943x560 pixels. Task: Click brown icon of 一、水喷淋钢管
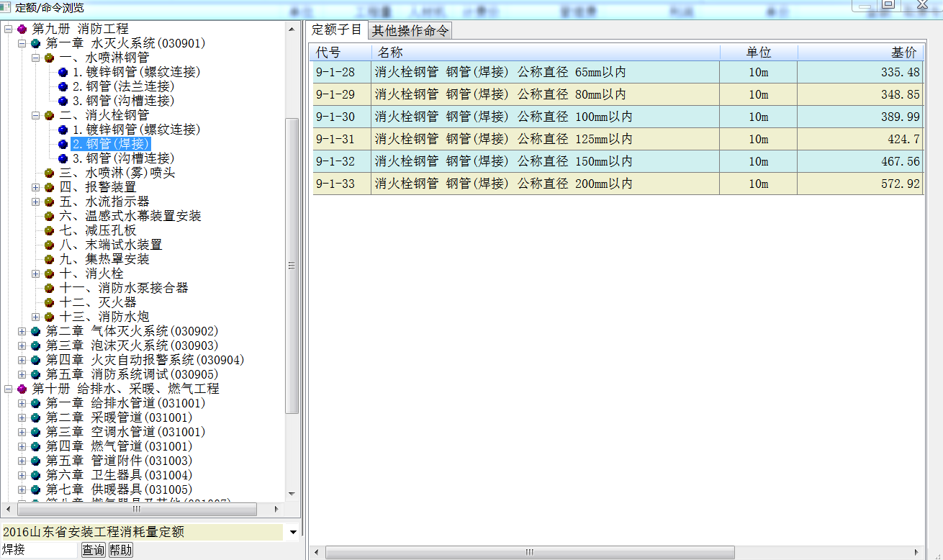click(x=49, y=58)
